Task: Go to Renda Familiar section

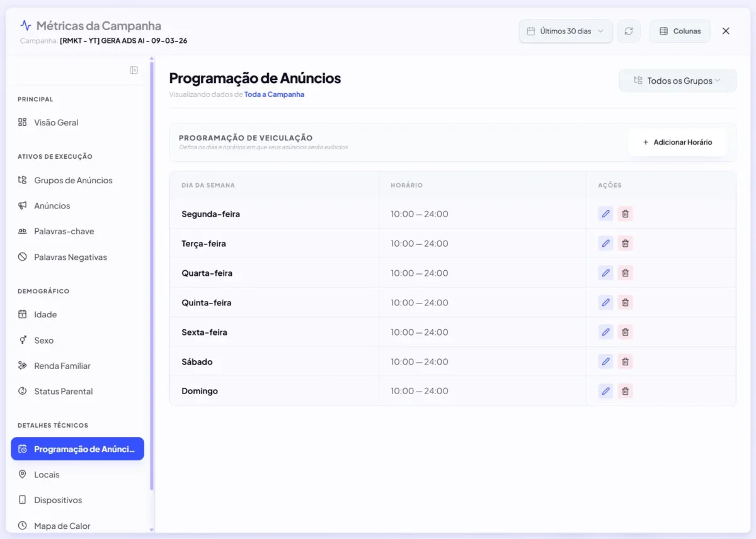Action: click(x=23, y=365)
